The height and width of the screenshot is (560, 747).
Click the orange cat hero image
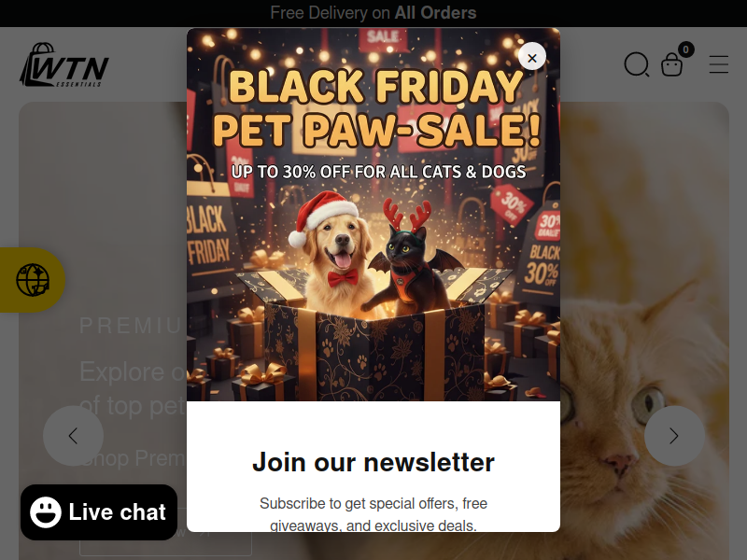644,331
